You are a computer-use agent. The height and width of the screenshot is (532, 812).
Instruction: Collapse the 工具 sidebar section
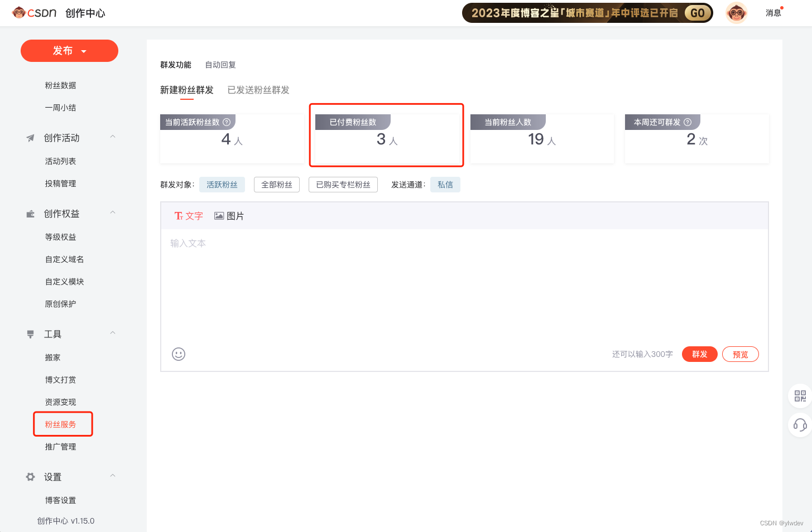pos(113,333)
